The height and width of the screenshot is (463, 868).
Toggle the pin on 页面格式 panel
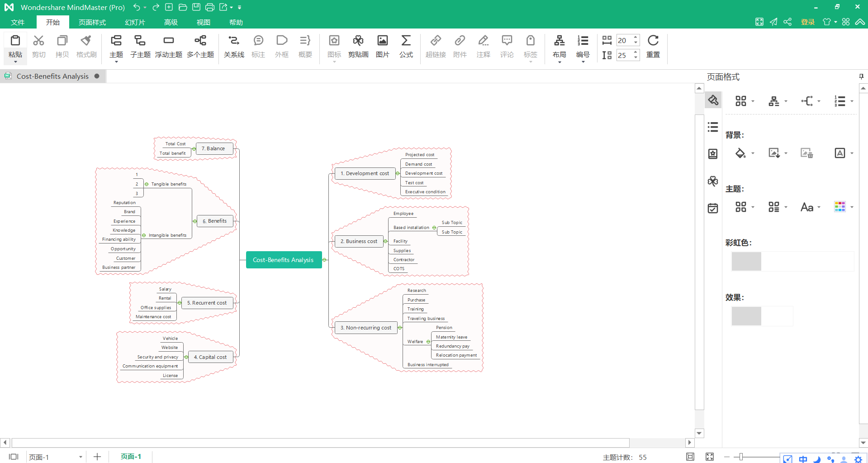click(861, 76)
